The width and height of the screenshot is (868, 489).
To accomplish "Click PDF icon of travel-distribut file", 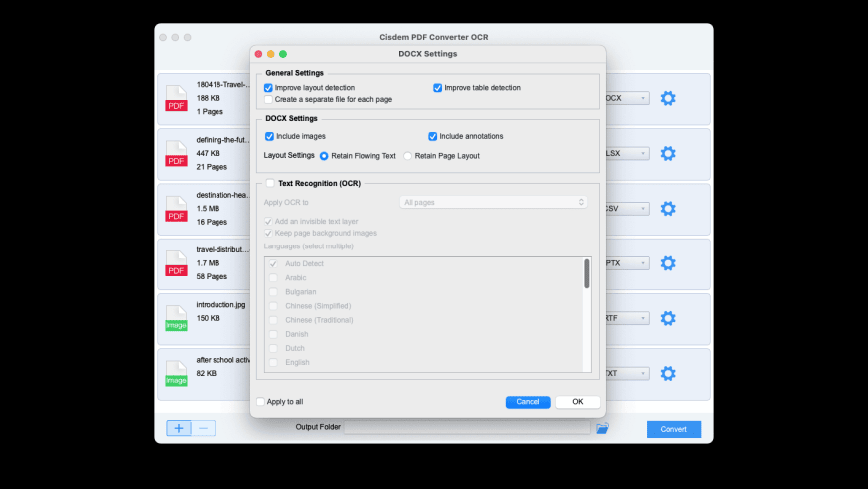I will (176, 263).
